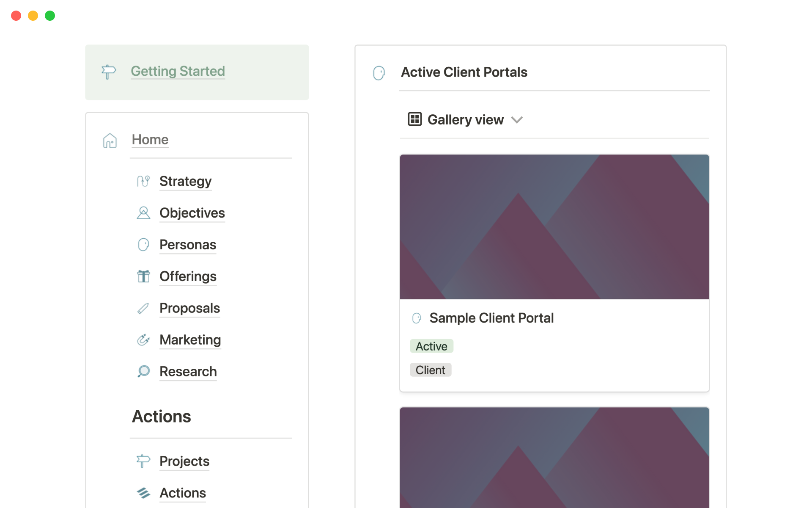Navigate to the Home link
The image size is (812, 508).
click(150, 140)
